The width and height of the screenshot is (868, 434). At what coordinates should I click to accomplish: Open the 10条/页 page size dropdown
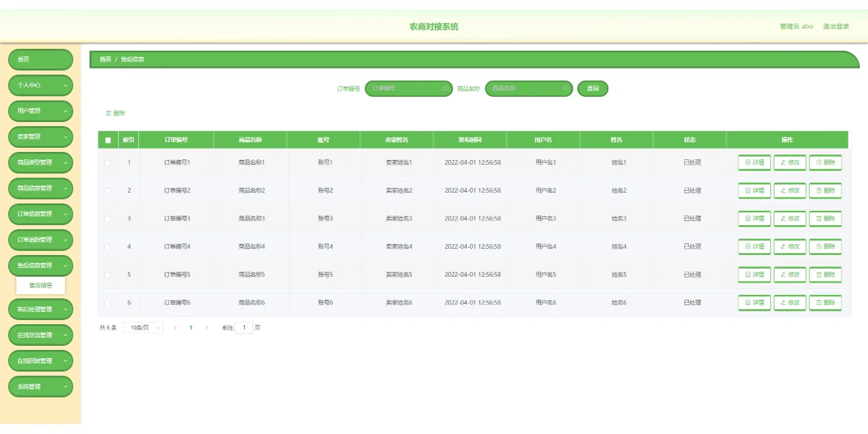[142, 327]
